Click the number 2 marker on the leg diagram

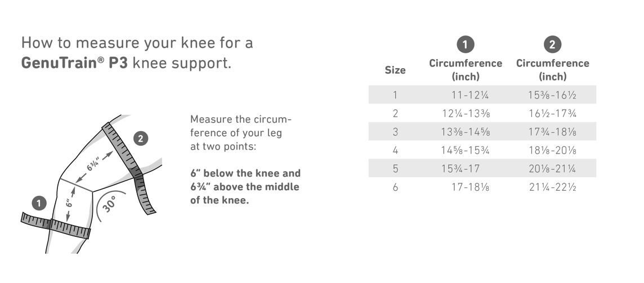pos(141,139)
